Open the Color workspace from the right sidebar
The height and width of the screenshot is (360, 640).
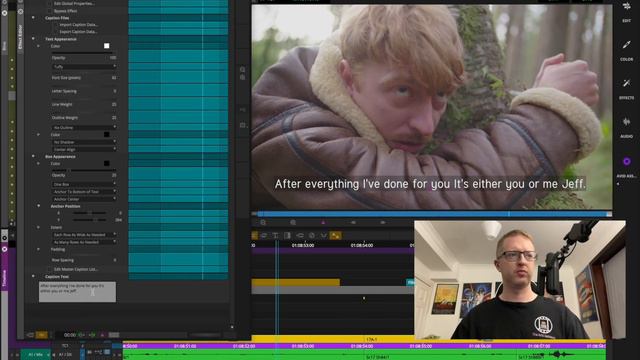[626, 50]
